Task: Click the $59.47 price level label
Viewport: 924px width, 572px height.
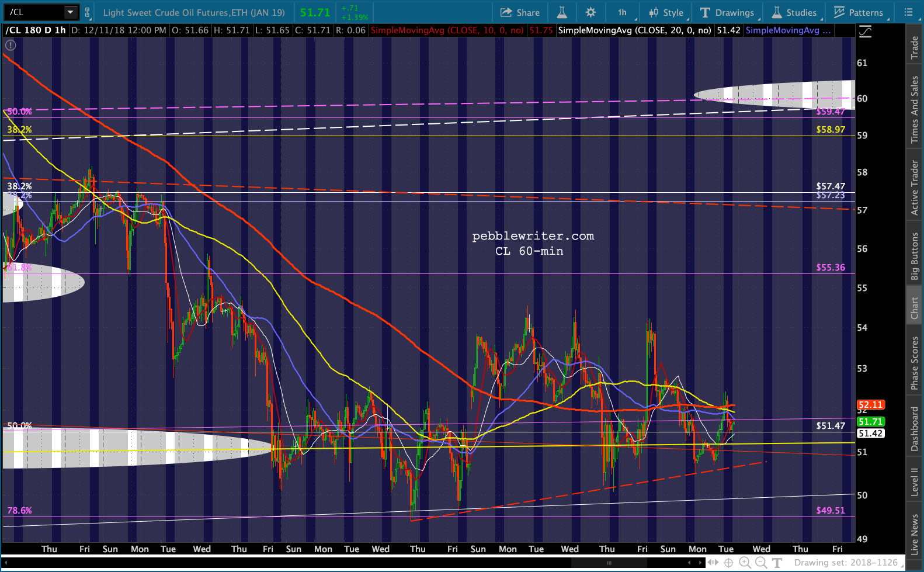Action: coord(831,112)
